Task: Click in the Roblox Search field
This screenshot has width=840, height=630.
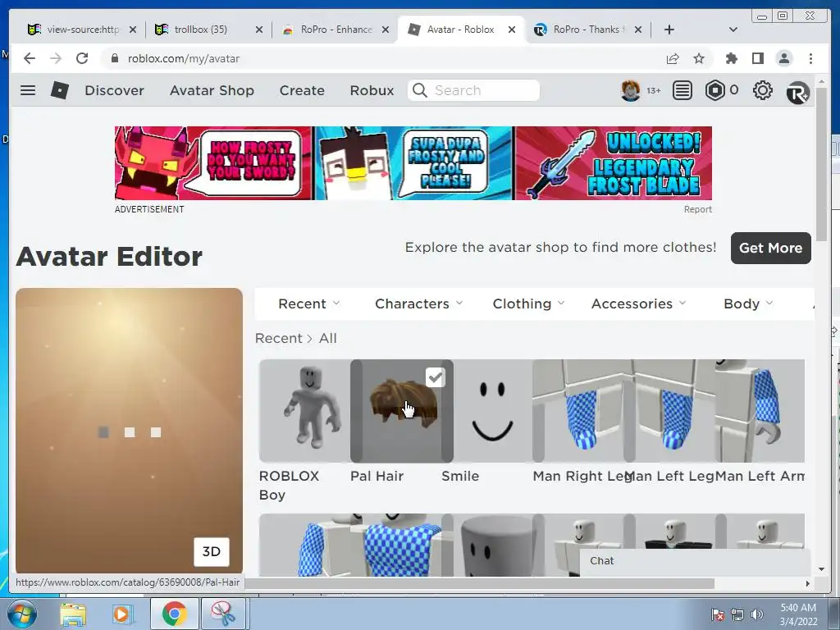Action: [x=473, y=90]
